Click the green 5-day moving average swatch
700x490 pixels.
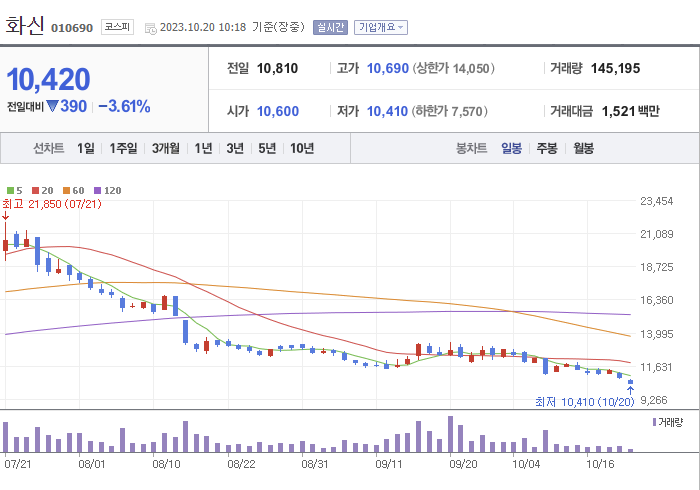pos(10,191)
